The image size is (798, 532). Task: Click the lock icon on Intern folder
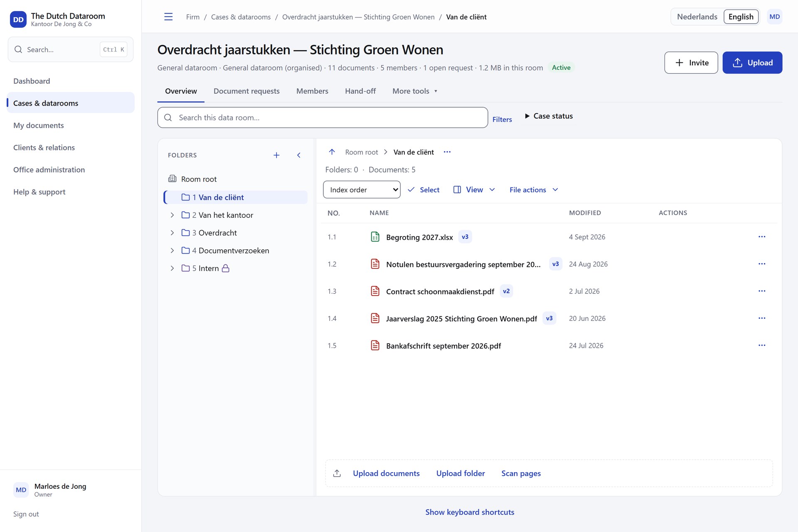226,268
